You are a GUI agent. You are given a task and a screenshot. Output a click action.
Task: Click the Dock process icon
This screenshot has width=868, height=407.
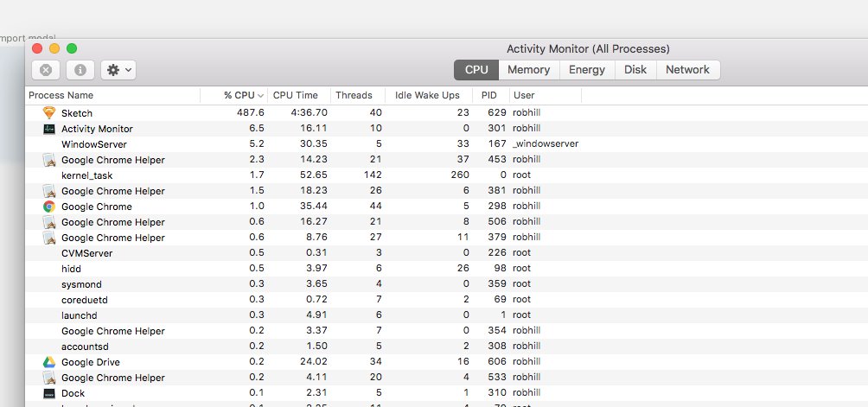(x=49, y=393)
